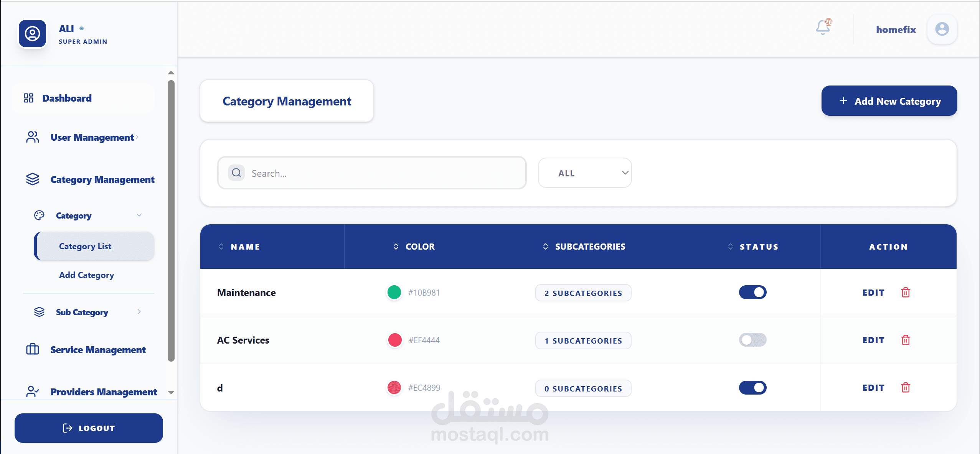The height and width of the screenshot is (454, 980).
Task: Sort table by Name column arrows
Action: coord(221,247)
